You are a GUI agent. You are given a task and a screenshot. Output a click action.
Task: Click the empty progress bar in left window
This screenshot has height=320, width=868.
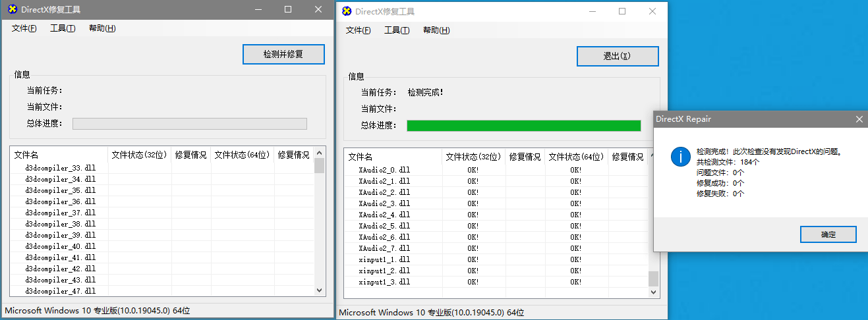pyautogui.click(x=190, y=124)
